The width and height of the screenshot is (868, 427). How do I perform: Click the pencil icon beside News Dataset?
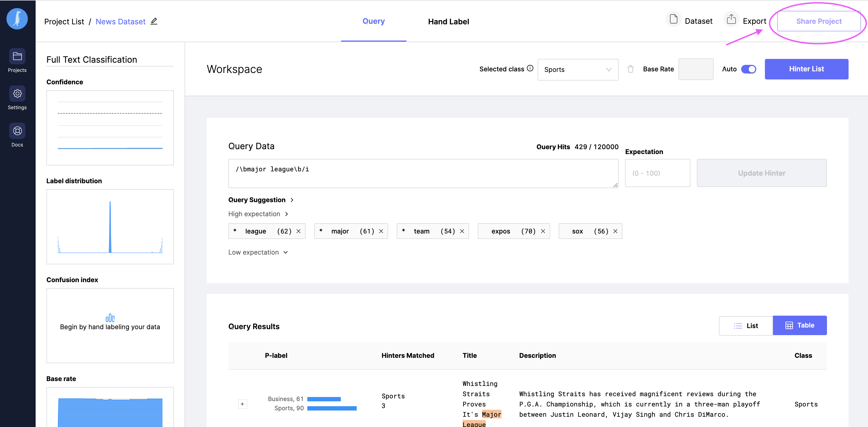click(154, 21)
